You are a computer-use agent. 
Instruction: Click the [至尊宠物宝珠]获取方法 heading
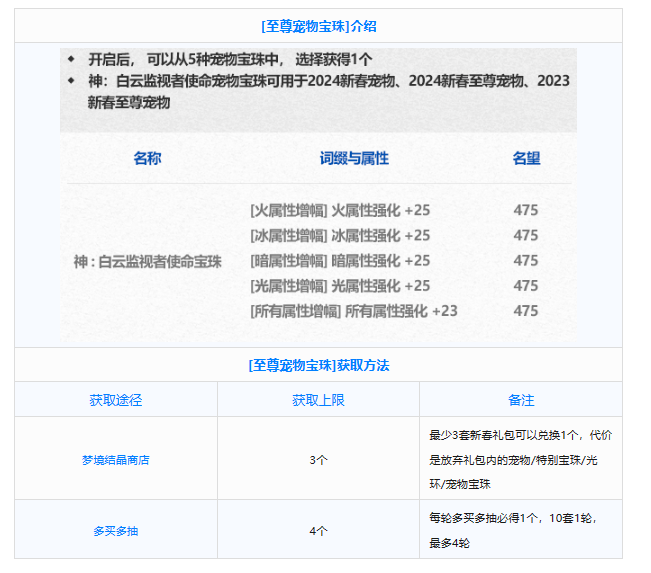pos(318,365)
